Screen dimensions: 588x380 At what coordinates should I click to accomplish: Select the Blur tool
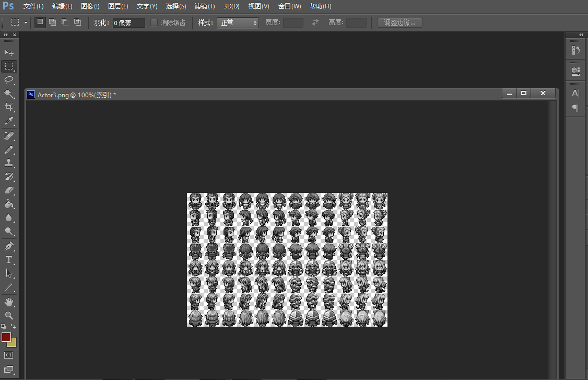(x=9, y=217)
